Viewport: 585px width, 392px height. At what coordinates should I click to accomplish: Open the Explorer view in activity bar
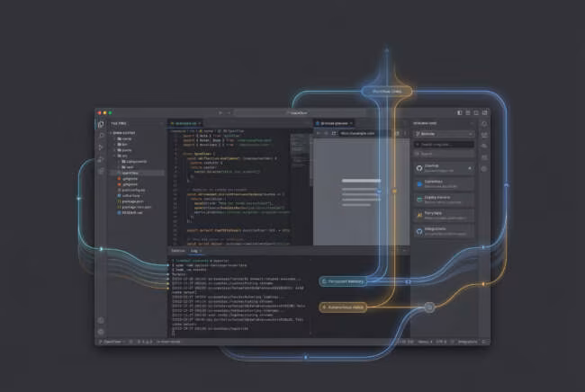click(101, 124)
